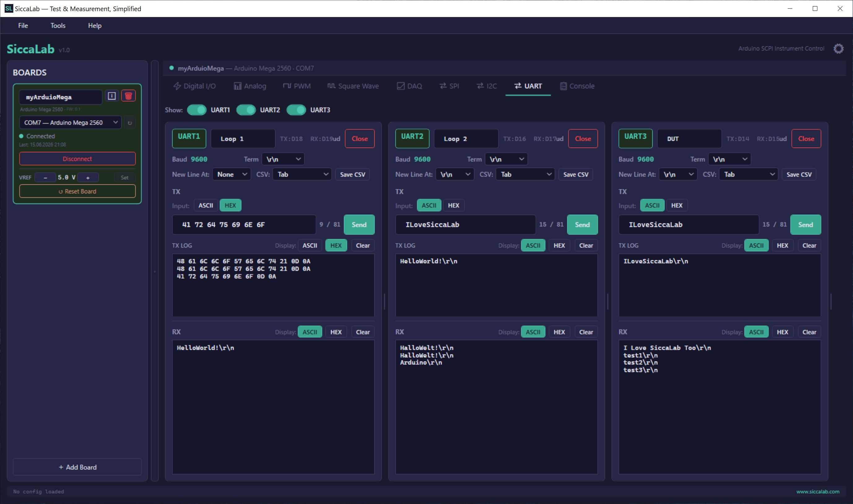Switch to the SPI tab
The image size is (853, 504).
click(449, 86)
